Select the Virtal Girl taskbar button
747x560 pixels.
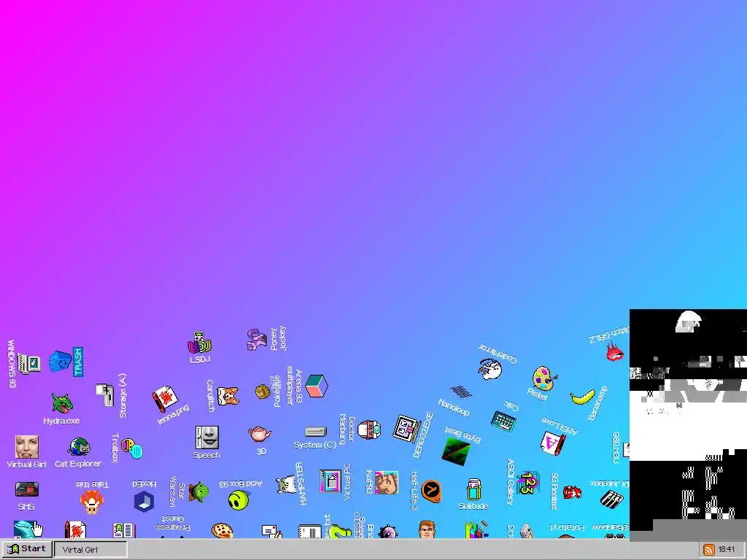(x=90, y=550)
